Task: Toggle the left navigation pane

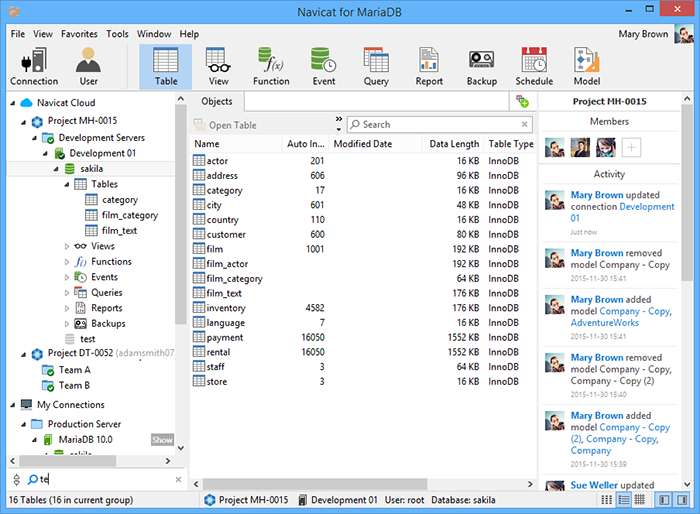Action: coord(664,500)
